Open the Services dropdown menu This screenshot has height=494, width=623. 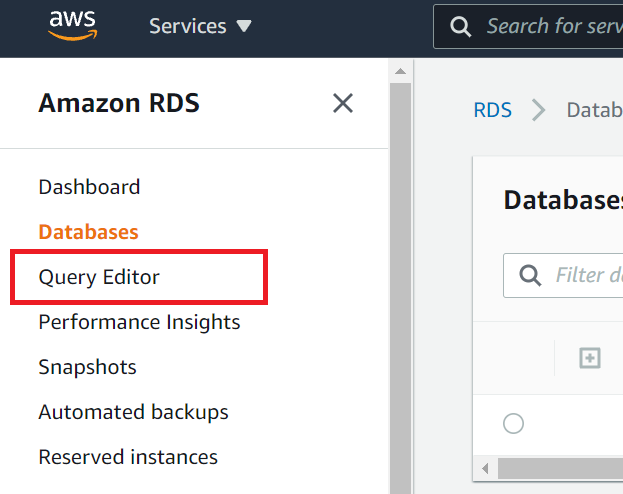tap(200, 27)
